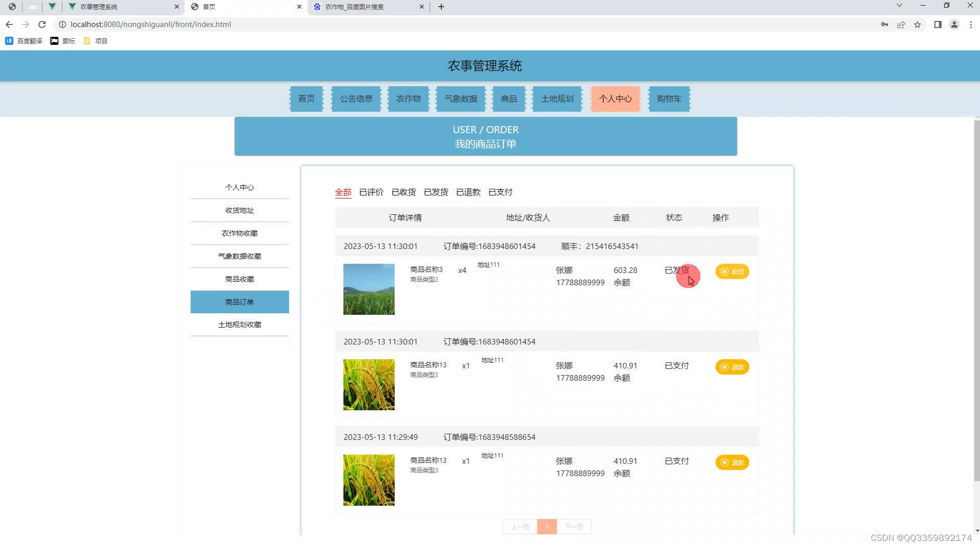The height and width of the screenshot is (547, 980).
Task: Filter orders by 已退款
Action: coord(468,192)
